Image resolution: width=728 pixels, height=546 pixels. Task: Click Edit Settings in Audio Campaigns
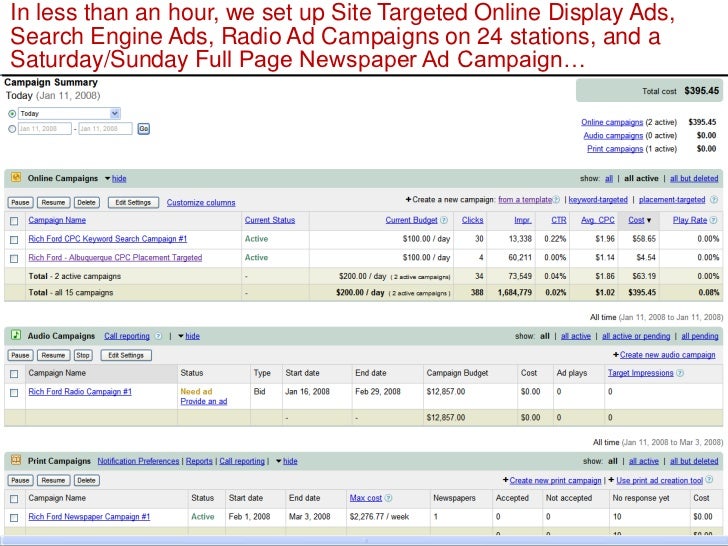tap(126, 355)
